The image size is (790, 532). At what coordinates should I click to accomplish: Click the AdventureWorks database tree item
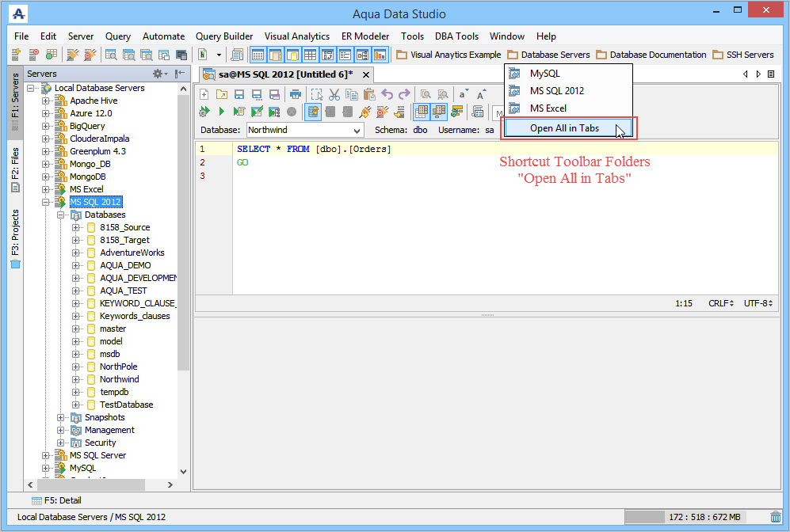(132, 253)
